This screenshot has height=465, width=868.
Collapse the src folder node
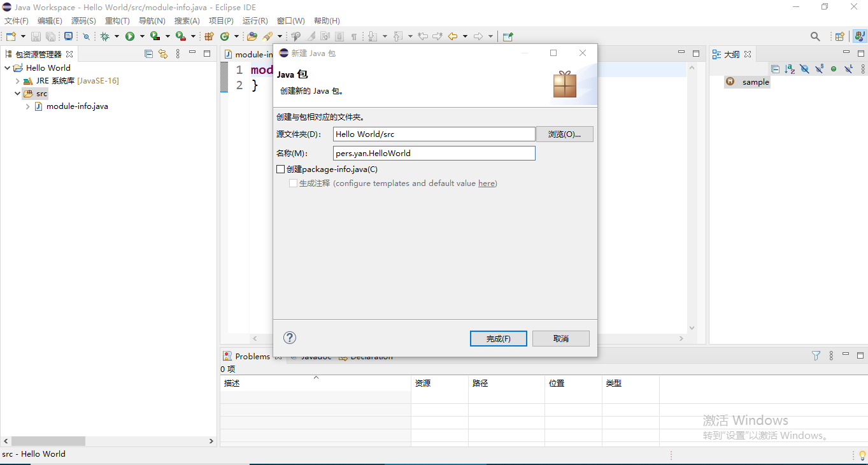pos(18,94)
